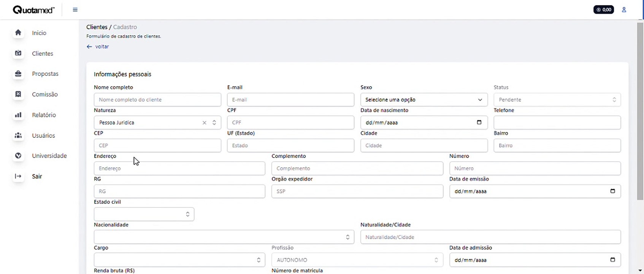This screenshot has height=274, width=644.
Task: Click the Comissão sidebar icon
Action: (x=18, y=94)
